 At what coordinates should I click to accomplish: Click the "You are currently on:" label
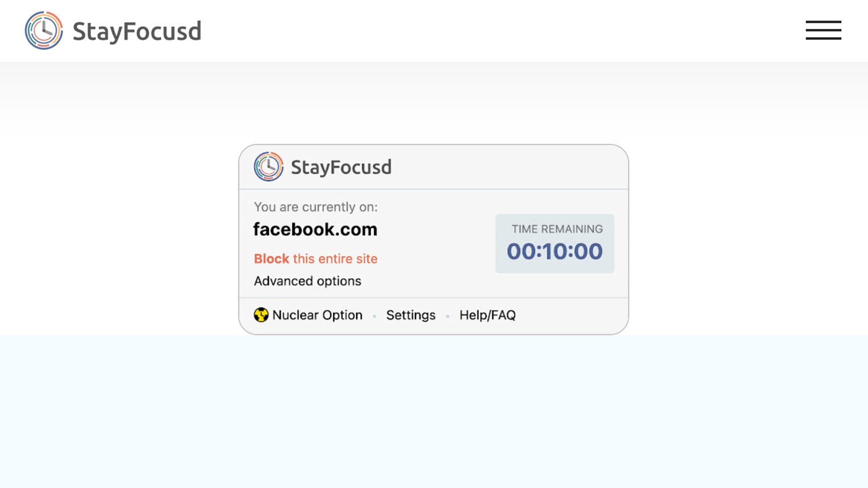click(x=316, y=207)
